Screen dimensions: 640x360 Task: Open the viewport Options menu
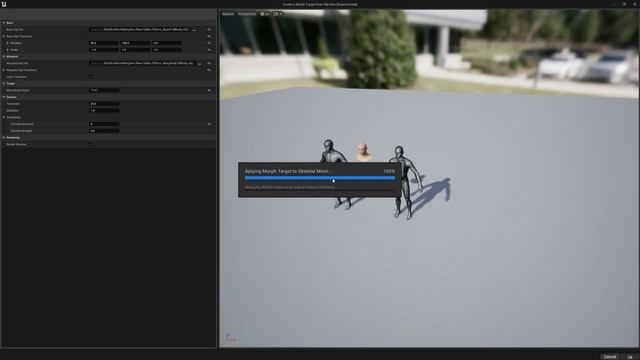pyautogui.click(x=228, y=14)
